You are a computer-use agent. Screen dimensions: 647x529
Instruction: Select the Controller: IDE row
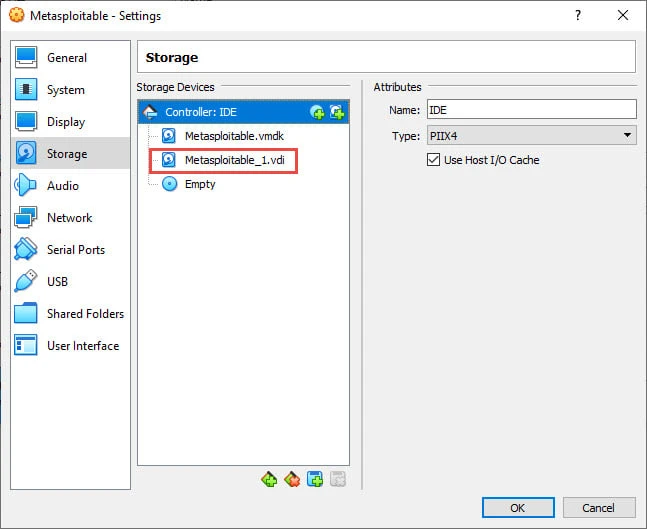click(243, 112)
